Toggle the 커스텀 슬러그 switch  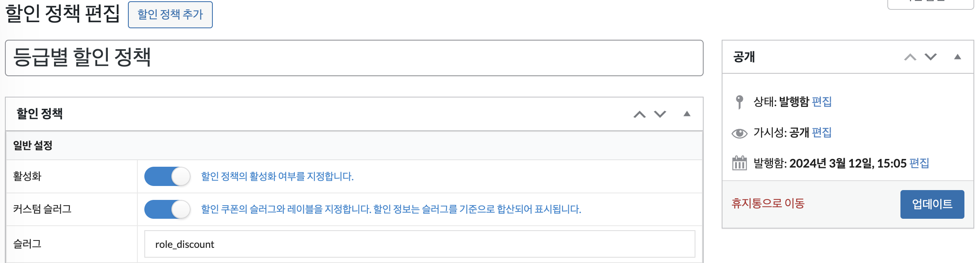click(167, 209)
